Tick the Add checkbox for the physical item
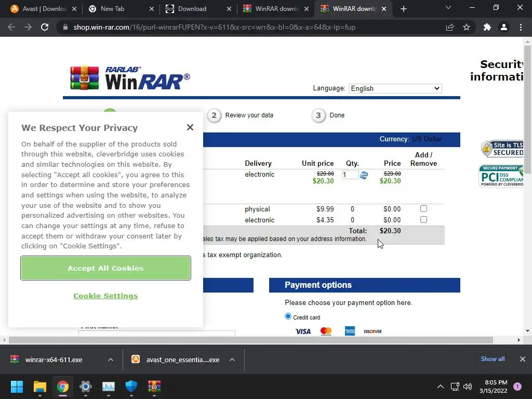 click(x=423, y=209)
